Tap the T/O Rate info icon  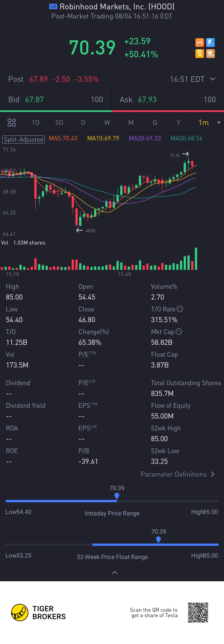click(x=180, y=309)
